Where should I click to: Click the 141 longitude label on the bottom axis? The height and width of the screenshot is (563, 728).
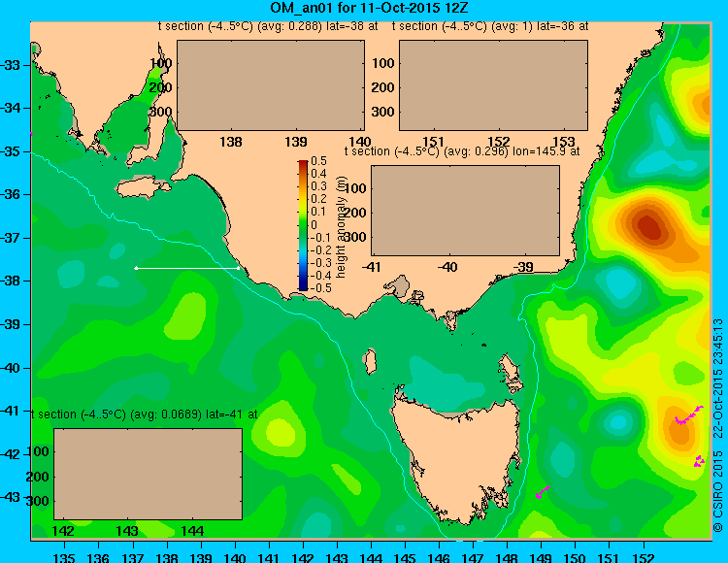(269, 557)
